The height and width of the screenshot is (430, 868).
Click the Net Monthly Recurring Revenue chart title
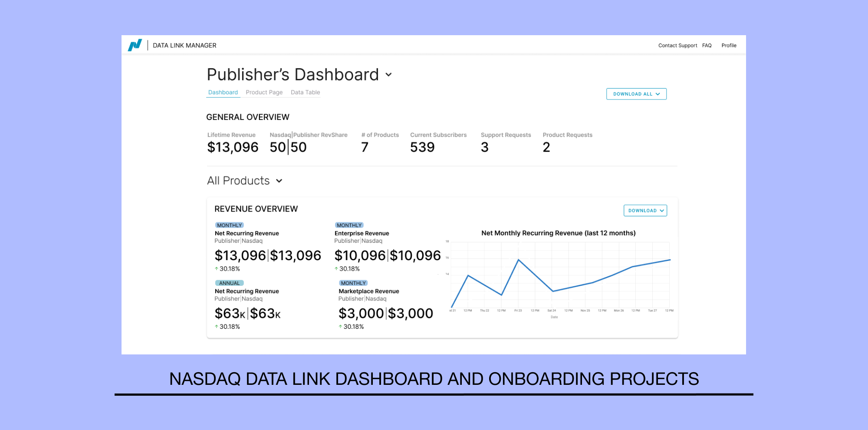(x=559, y=233)
